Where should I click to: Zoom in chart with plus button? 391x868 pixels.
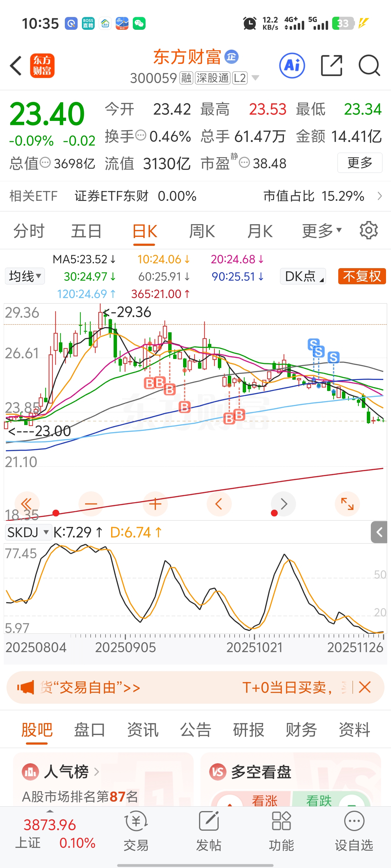coord(155,504)
